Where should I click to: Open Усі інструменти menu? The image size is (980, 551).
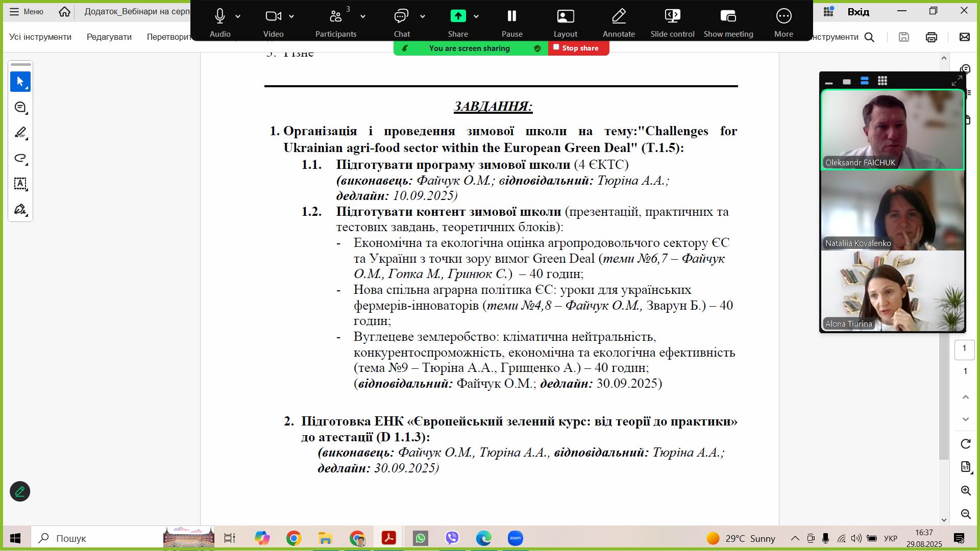(40, 37)
